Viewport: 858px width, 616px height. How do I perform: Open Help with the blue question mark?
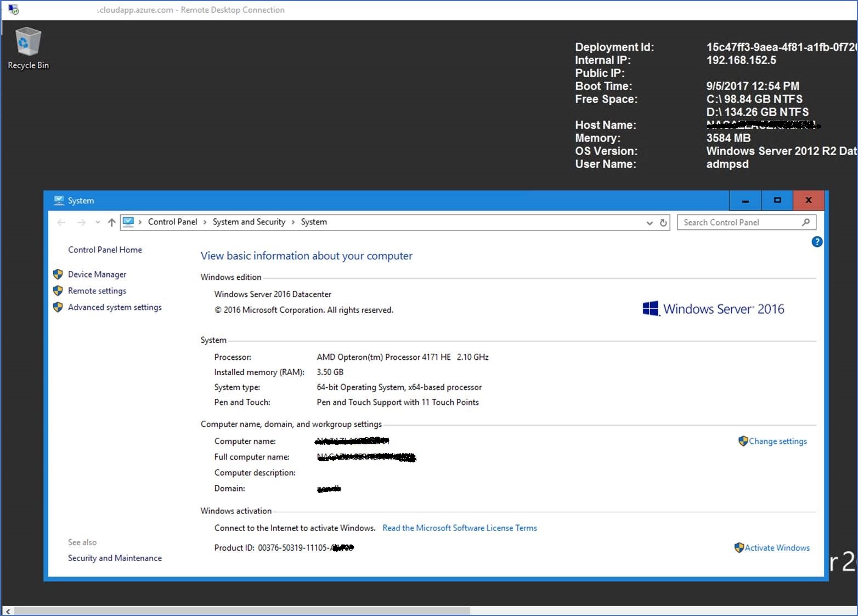tap(817, 241)
